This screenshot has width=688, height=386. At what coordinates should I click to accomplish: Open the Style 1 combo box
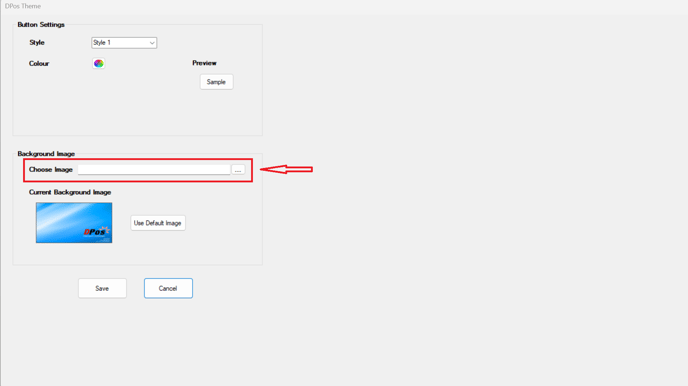point(124,43)
